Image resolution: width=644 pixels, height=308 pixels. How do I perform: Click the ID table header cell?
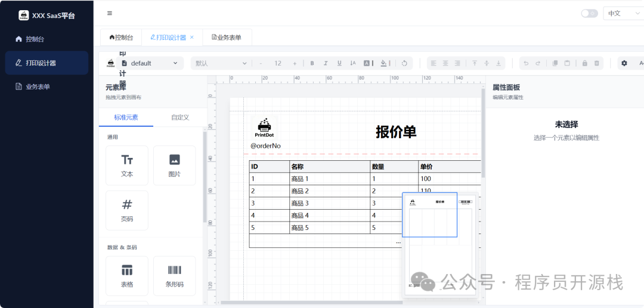tap(270, 166)
